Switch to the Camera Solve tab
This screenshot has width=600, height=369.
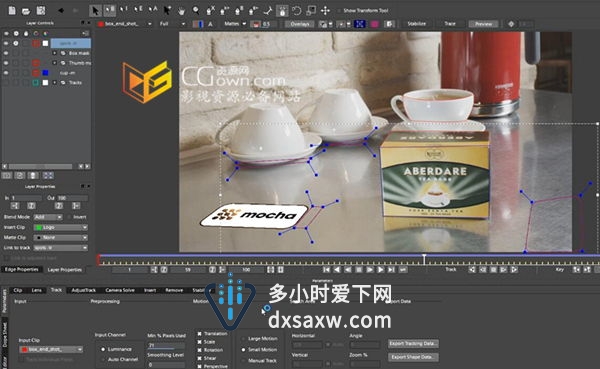[120, 290]
